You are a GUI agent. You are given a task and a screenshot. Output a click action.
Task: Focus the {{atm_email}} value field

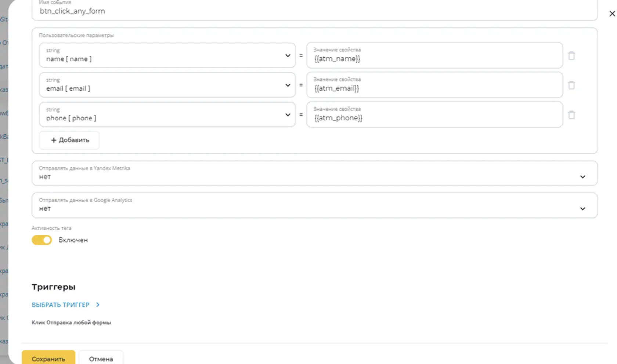click(x=434, y=85)
